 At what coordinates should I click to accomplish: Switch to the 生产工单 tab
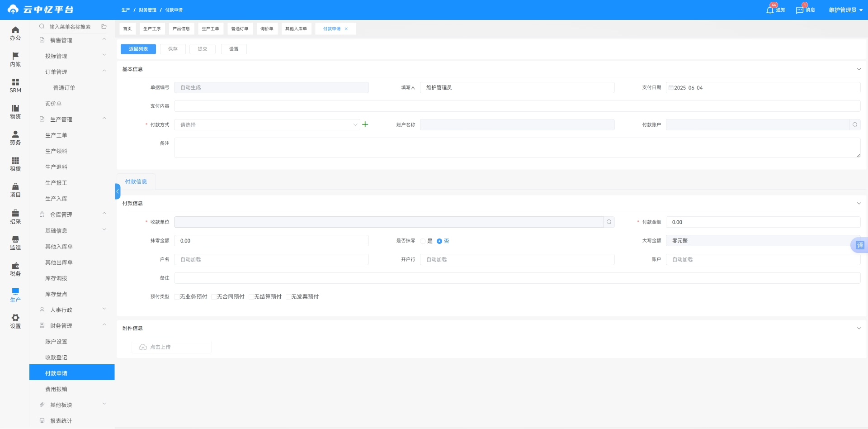210,29
